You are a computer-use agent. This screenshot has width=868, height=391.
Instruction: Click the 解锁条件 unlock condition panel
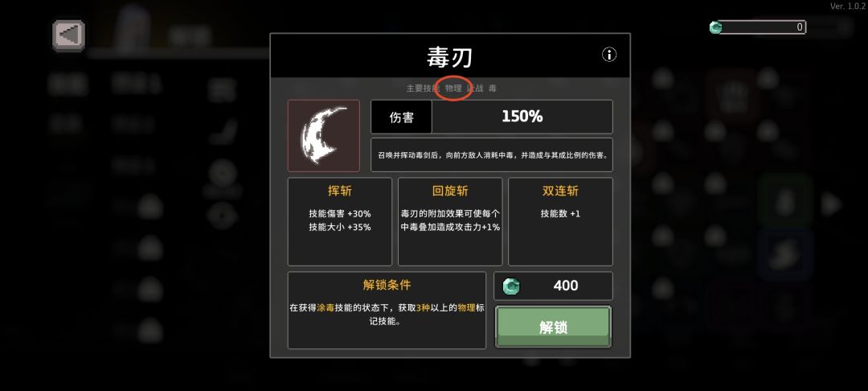click(387, 310)
